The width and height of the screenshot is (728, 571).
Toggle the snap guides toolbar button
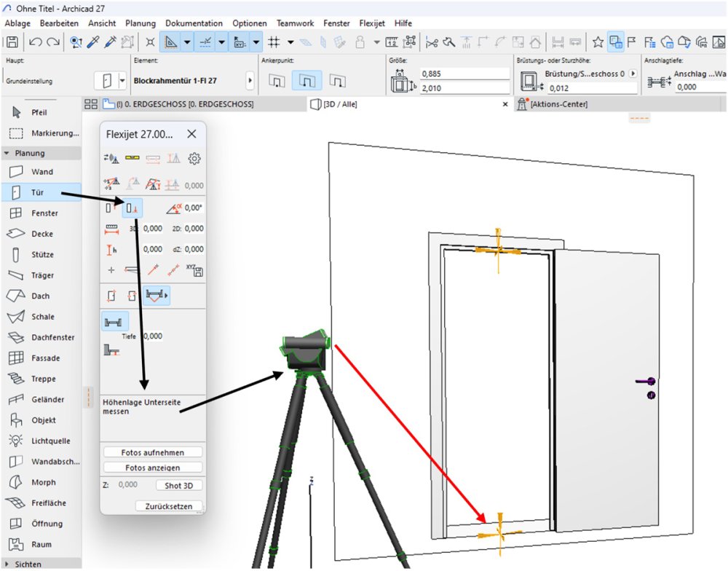206,42
